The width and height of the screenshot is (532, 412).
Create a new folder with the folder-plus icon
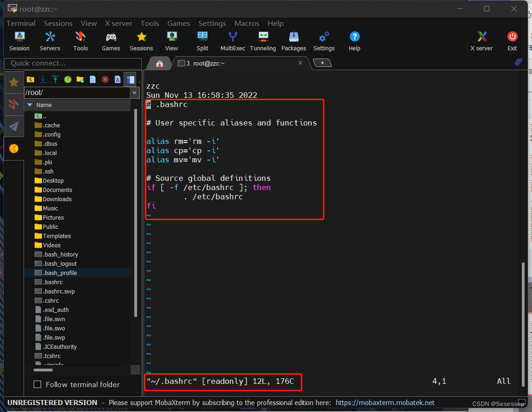click(x=80, y=79)
